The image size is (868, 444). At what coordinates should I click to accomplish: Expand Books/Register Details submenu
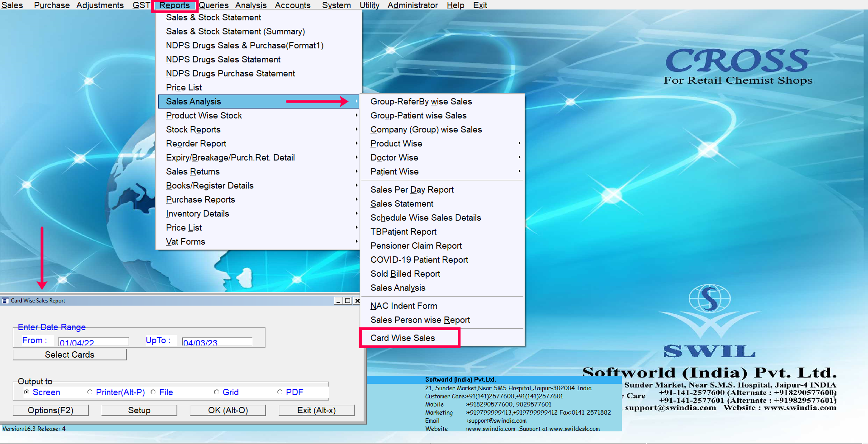[259, 186]
